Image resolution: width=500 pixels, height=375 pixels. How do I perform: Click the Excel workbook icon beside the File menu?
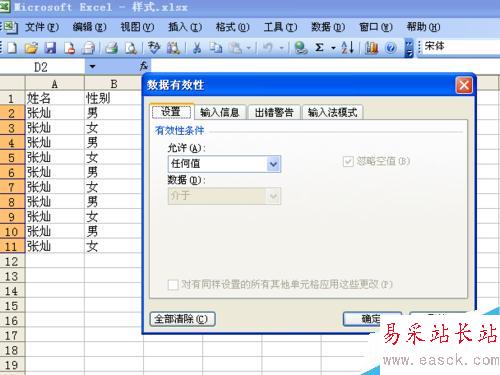[10, 27]
